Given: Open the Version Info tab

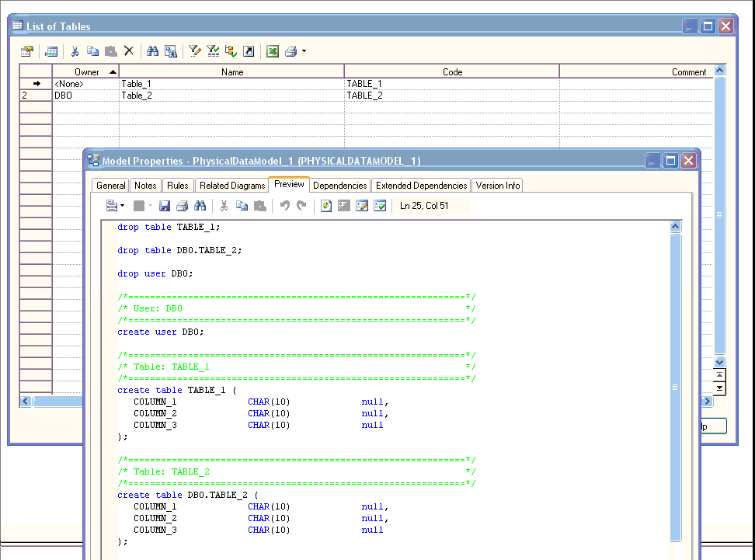Looking at the screenshot, I should 498,185.
